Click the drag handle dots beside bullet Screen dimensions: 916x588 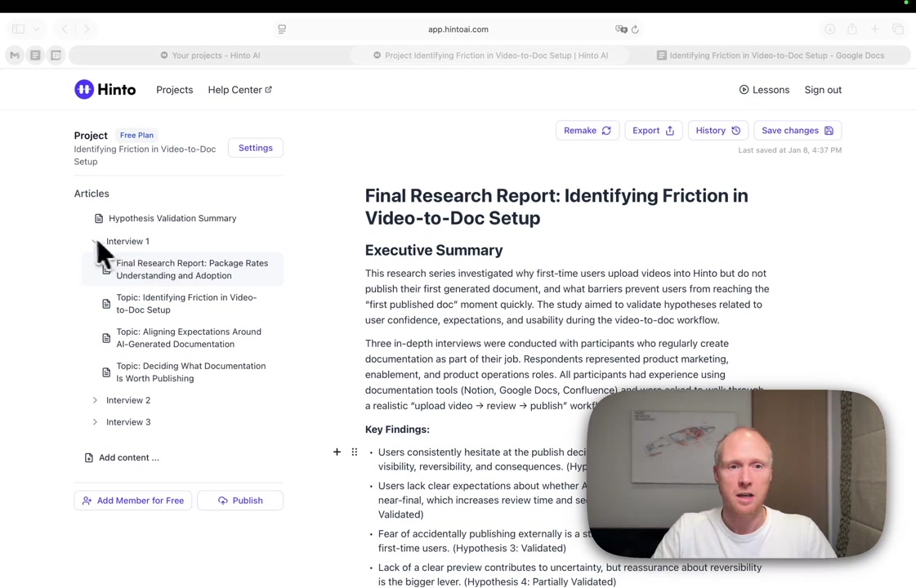(355, 452)
